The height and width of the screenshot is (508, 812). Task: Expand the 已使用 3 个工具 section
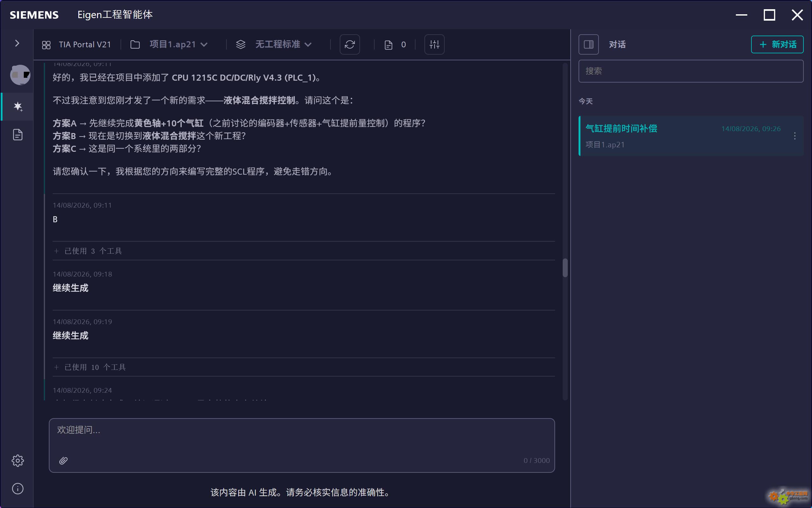(304, 251)
